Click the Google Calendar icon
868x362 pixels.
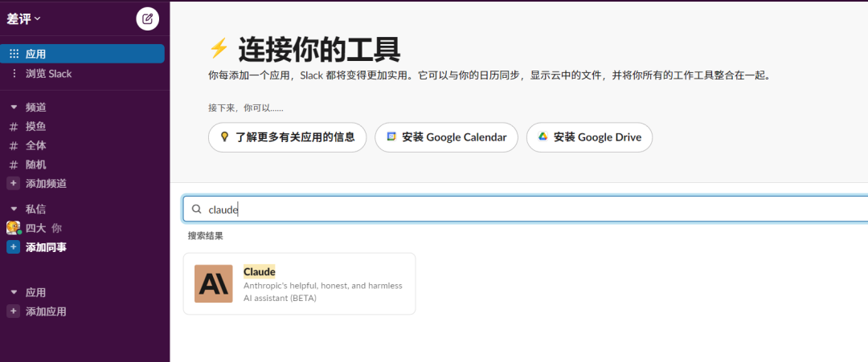coord(391,136)
